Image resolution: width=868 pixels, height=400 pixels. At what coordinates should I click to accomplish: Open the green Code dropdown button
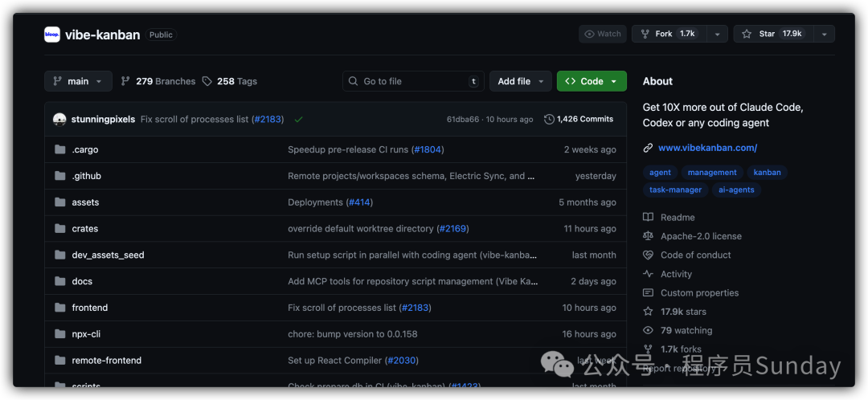point(592,81)
